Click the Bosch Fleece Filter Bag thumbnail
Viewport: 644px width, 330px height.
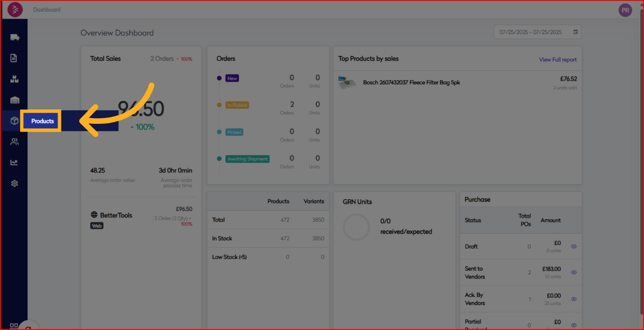point(347,83)
